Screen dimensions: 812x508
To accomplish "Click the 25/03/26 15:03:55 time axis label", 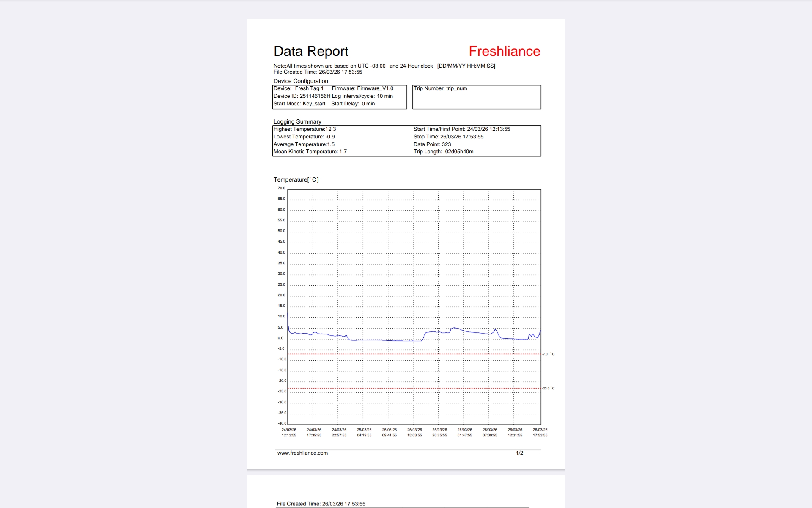I will (414, 432).
